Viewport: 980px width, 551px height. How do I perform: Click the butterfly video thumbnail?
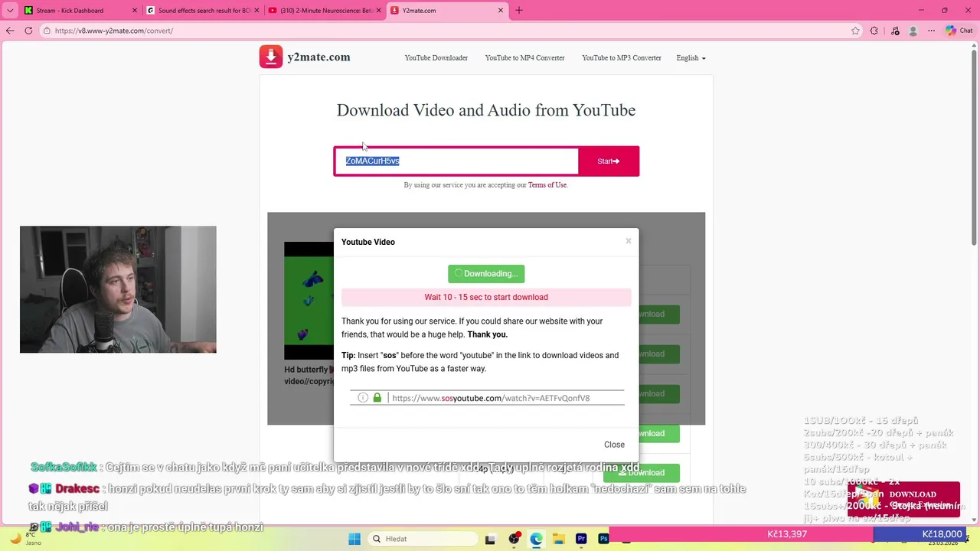tap(309, 301)
